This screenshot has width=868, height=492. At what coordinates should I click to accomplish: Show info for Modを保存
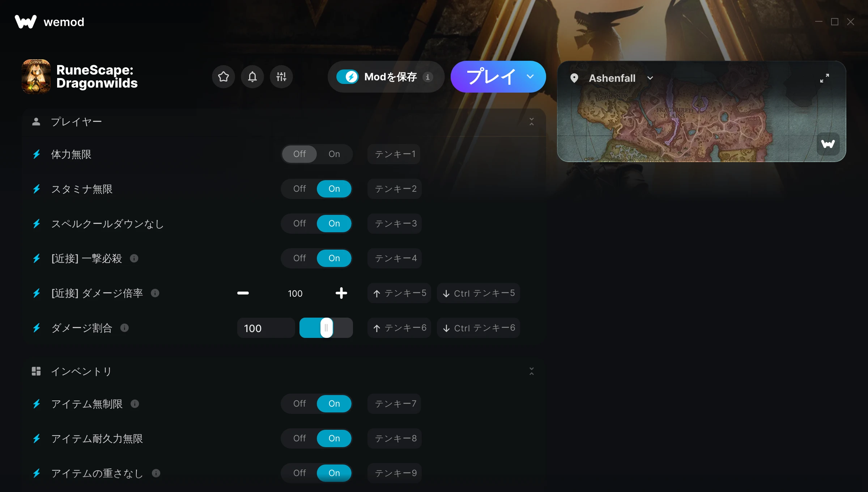(427, 77)
